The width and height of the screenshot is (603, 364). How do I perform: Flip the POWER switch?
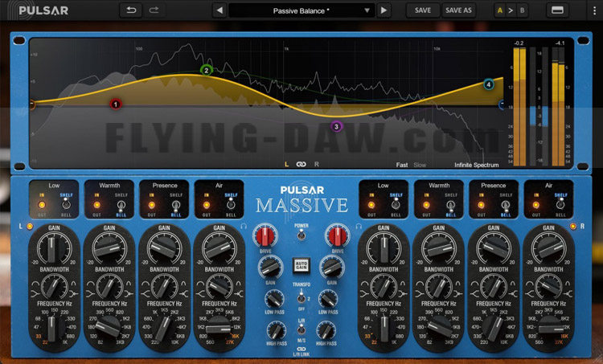click(x=301, y=235)
